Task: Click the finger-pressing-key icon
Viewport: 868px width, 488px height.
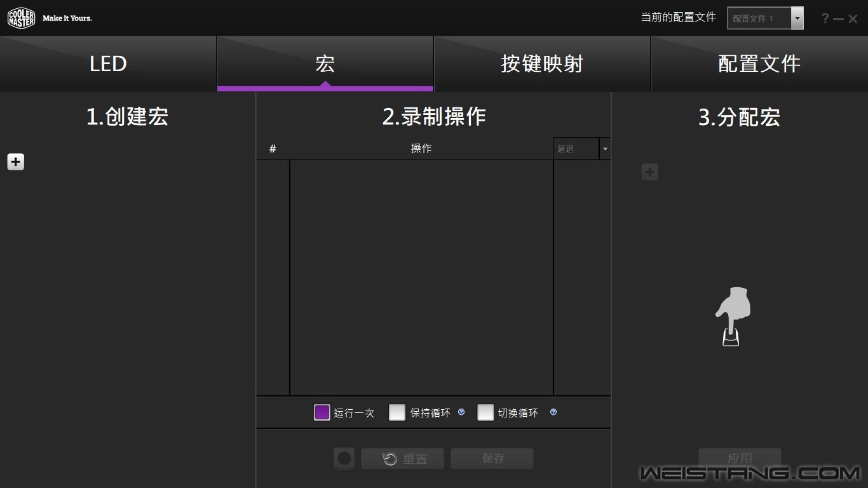Action: [x=733, y=316]
